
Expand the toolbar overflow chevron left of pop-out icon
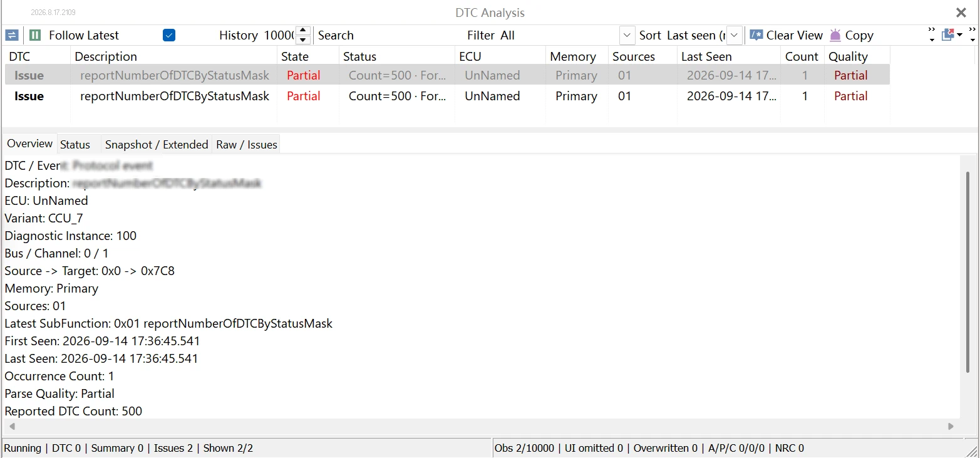(x=932, y=35)
